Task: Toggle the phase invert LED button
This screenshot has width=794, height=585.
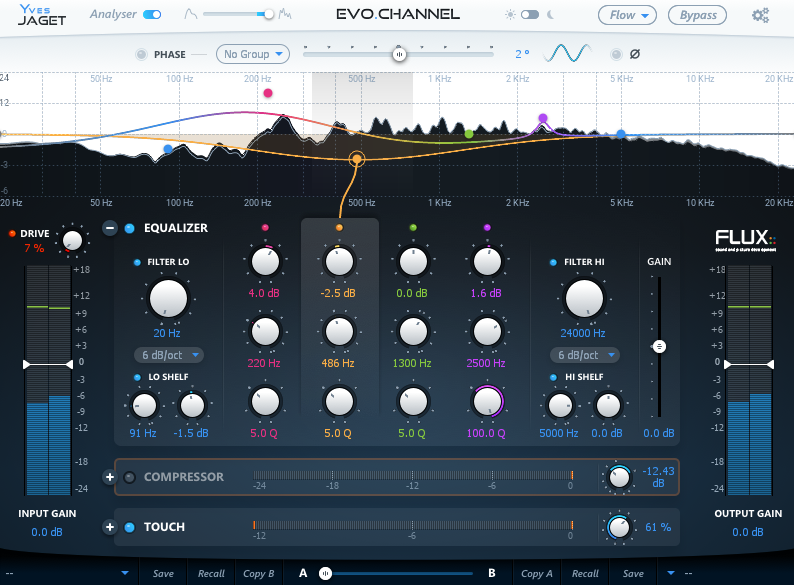Action: pos(616,54)
